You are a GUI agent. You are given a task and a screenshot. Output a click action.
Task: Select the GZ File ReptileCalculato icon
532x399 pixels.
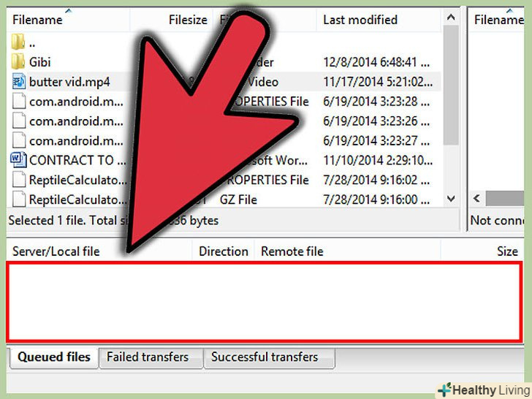pyautogui.click(x=19, y=199)
